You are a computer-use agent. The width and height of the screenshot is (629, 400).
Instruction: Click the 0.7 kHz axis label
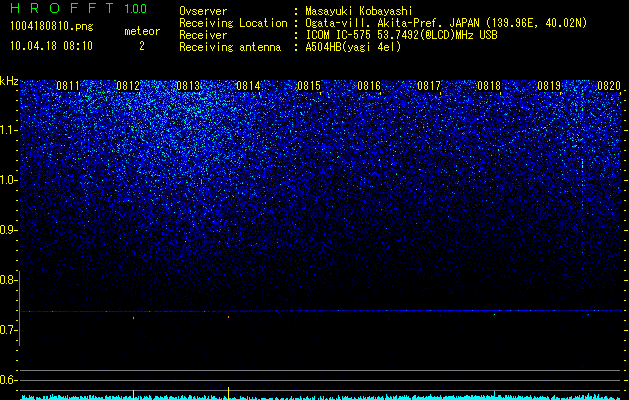coord(7,330)
